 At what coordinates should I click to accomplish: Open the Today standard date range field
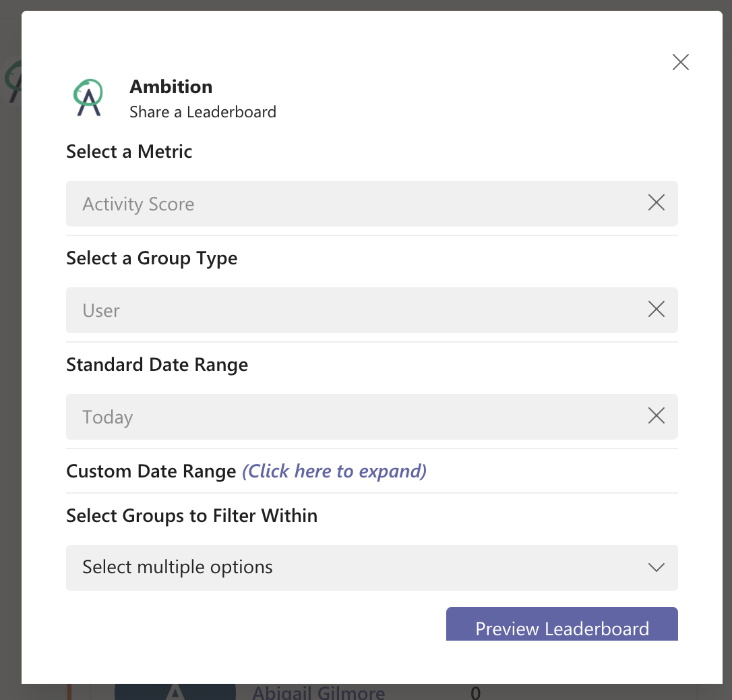point(350,417)
